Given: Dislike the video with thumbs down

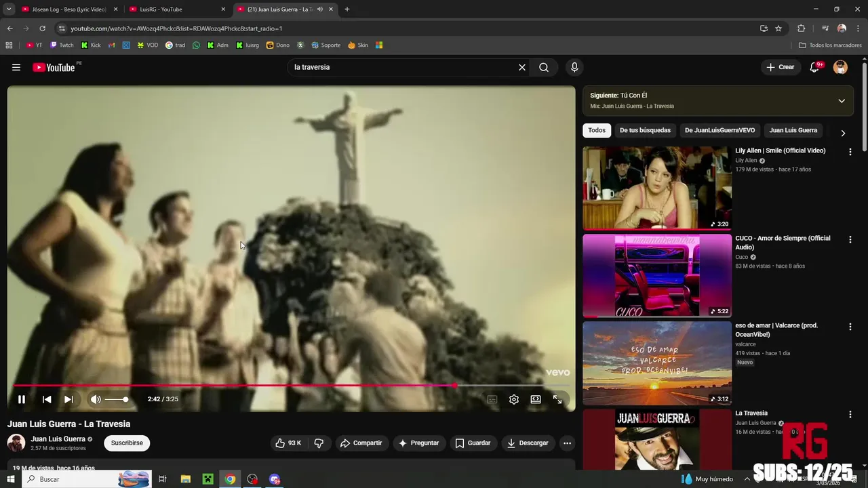Looking at the screenshot, I should 319,443.
